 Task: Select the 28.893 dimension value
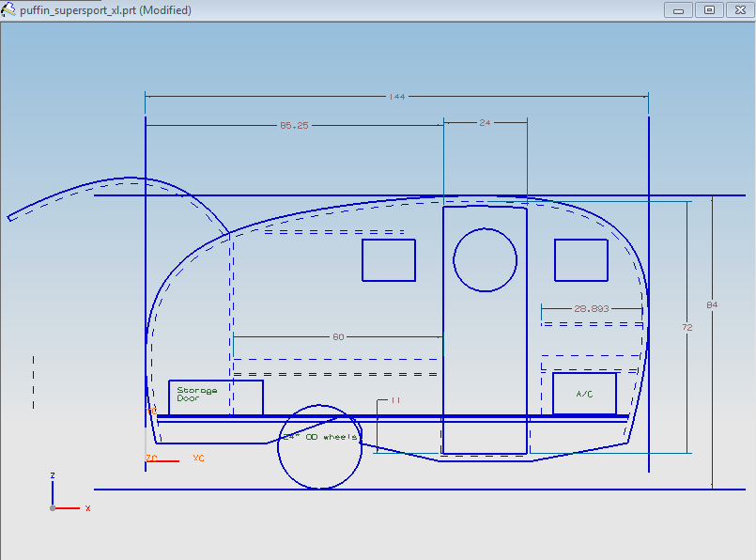tap(592, 309)
